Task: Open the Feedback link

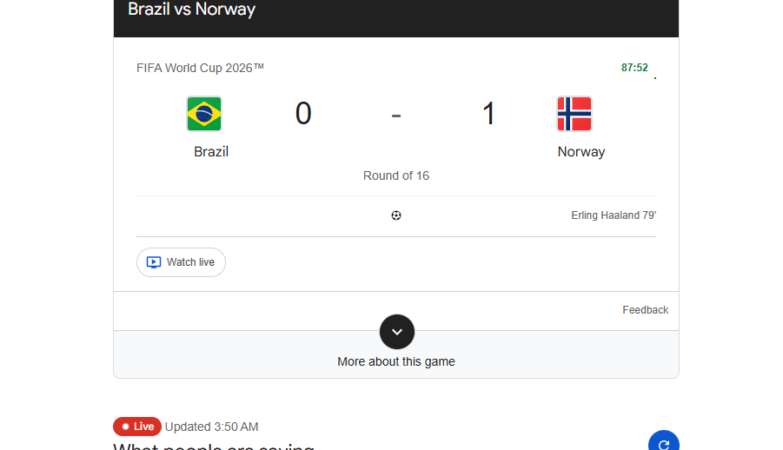Action: coord(645,310)
